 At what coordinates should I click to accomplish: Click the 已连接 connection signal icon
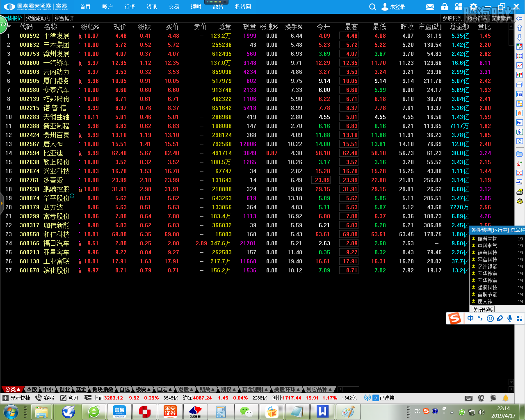point(367,398)
